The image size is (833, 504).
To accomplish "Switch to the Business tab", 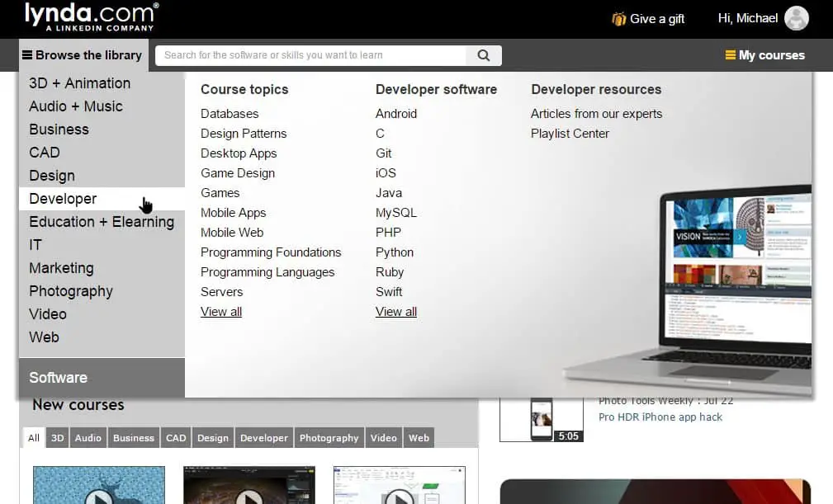I will tap(134, 438).
